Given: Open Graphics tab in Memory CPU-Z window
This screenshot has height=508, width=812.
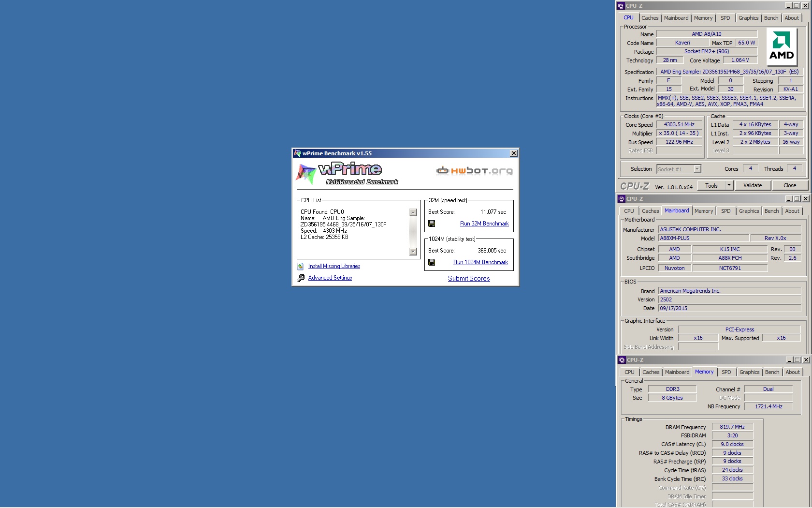Looking at the screenshot, I should [x=750, y=372].
